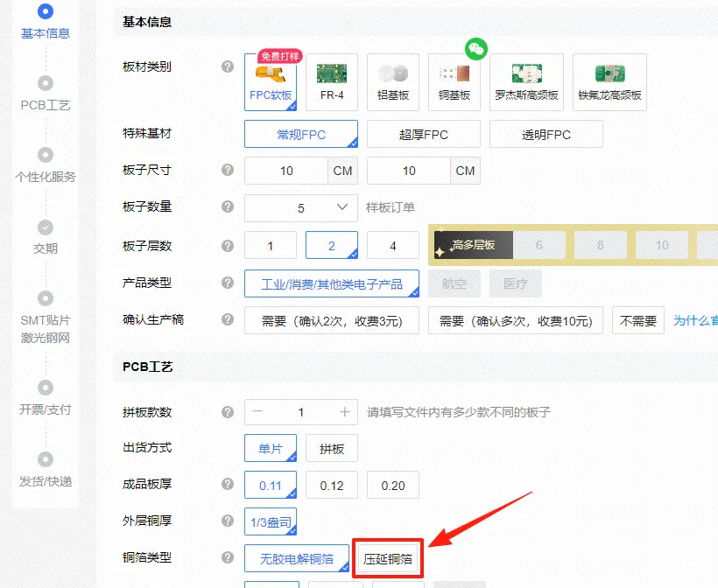Pick the 铜基板 copper board option

click(x=454, y=81)
